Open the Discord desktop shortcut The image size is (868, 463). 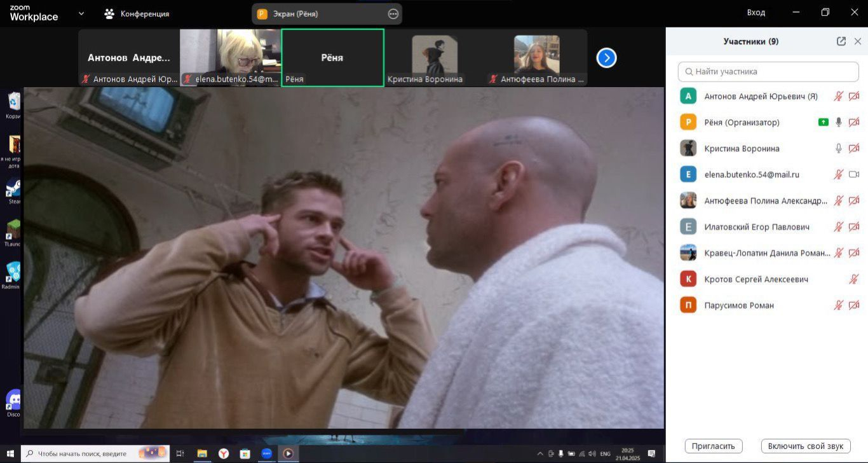[x=13, y=403]
